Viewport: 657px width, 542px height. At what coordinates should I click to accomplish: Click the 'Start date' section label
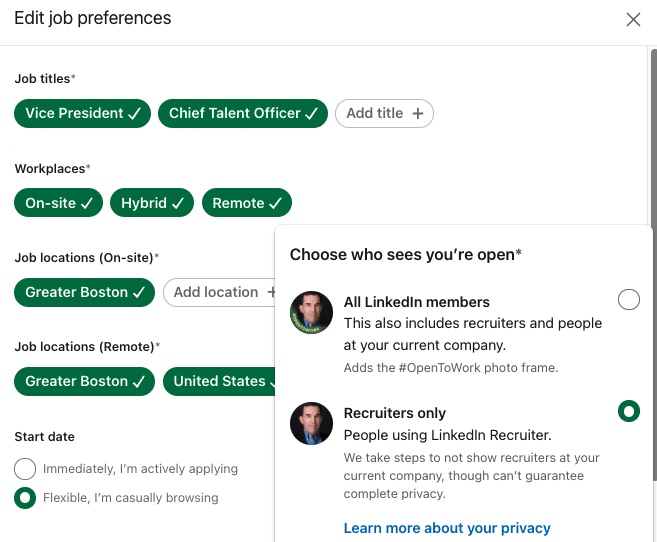point(44,436)
